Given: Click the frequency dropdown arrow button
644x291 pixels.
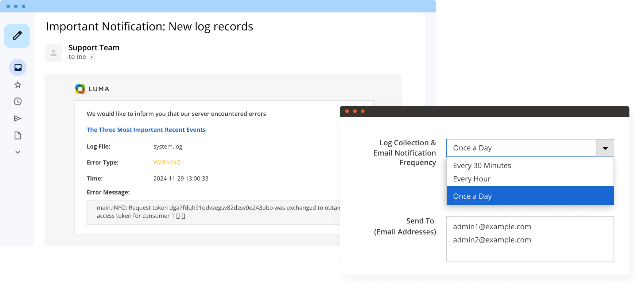Looking at the screenshot, I should pyautogui.click(x=605, y=148).
